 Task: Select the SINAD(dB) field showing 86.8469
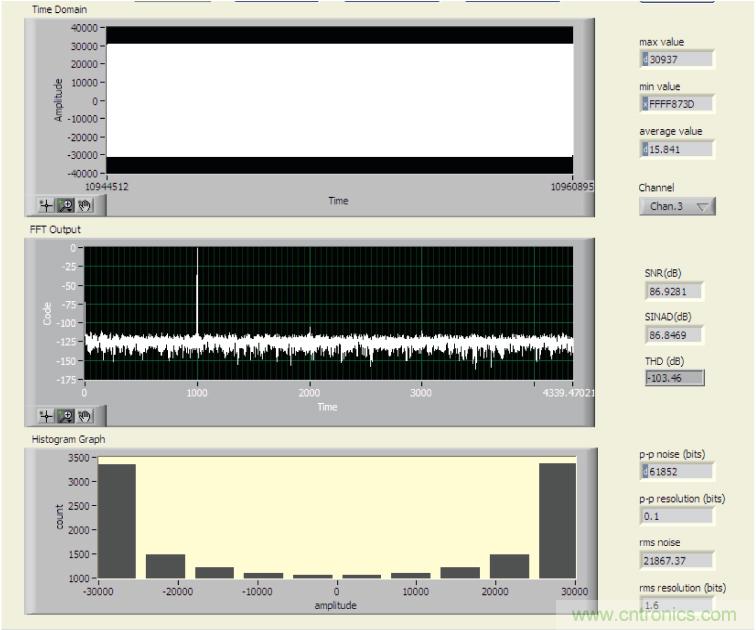pos(674,335)
